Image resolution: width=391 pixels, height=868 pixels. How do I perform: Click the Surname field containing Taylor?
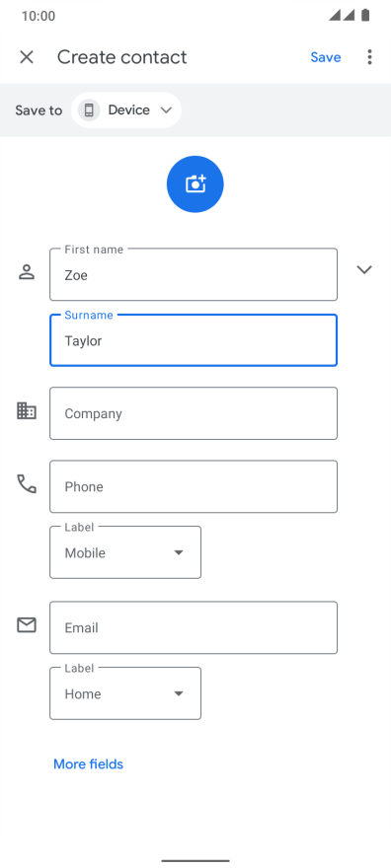click(x=194, y=340)
